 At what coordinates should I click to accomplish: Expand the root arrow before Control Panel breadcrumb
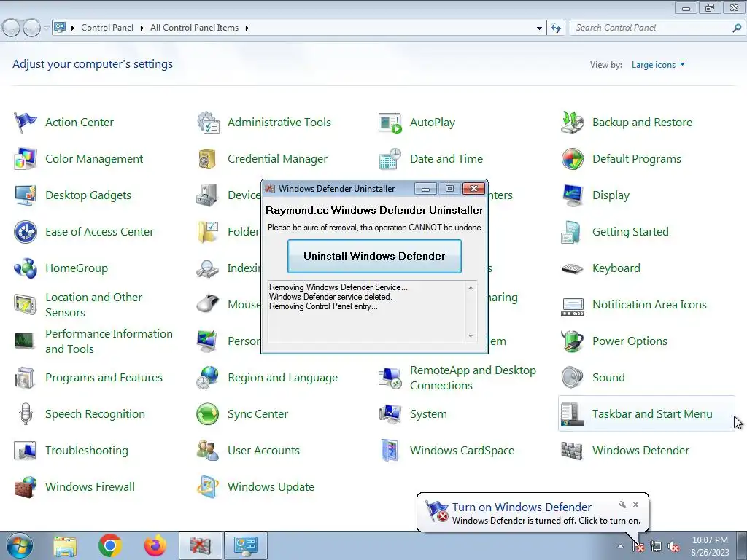[x=72, y=28]
